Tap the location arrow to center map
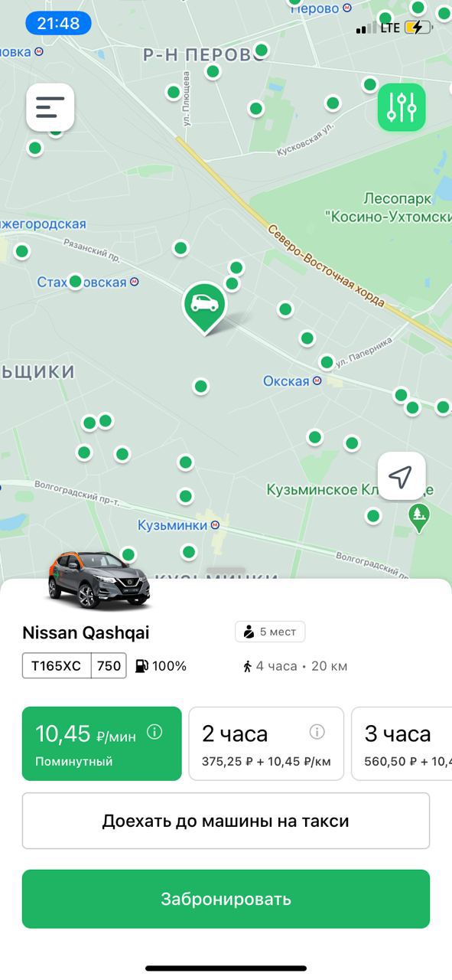The image size is (452, 980). click(x=402, y=476)
